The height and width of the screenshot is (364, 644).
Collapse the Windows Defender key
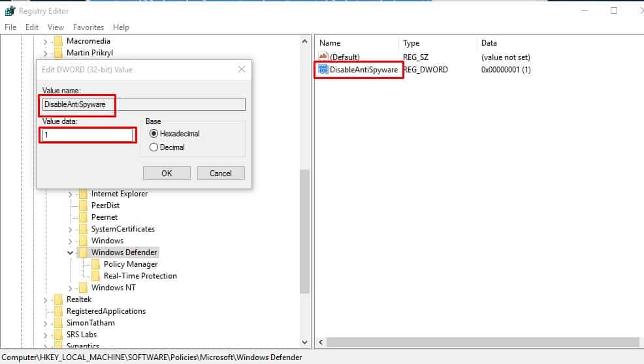pyautogui.click(x=70, y=253)
